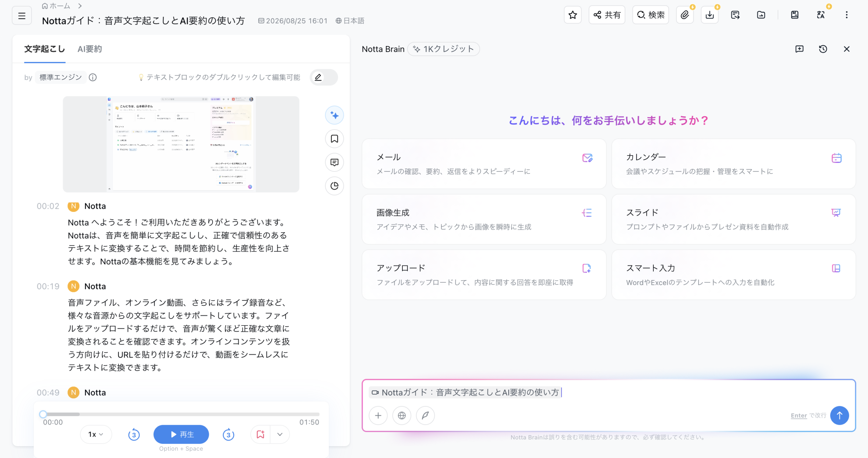
Task: Click the engine info icon
Action: tap(93, 77)
